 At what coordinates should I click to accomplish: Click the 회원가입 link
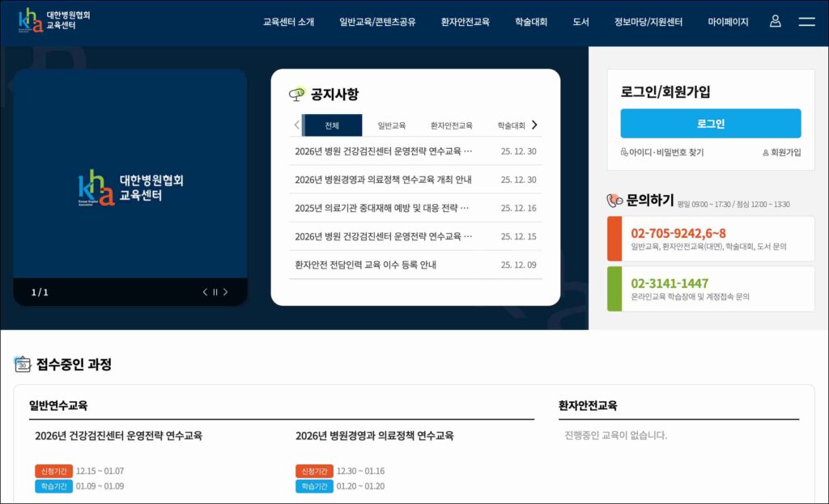[781, 152]
